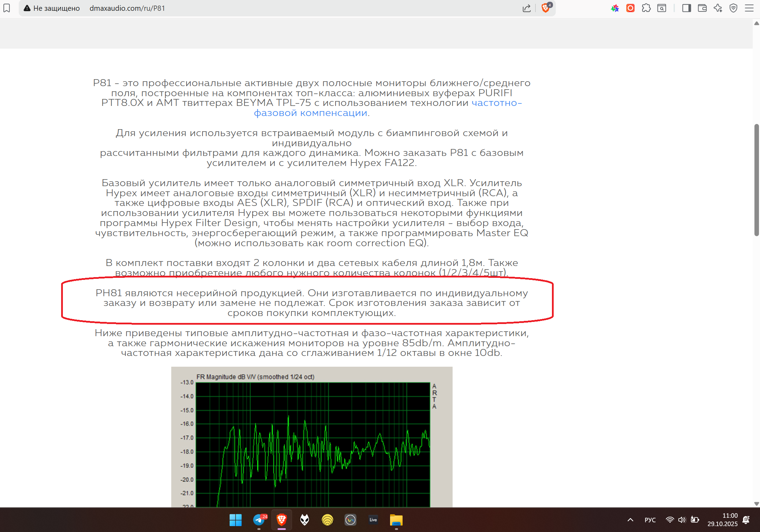Open Leo AI sparkle icon

(718, 8)
